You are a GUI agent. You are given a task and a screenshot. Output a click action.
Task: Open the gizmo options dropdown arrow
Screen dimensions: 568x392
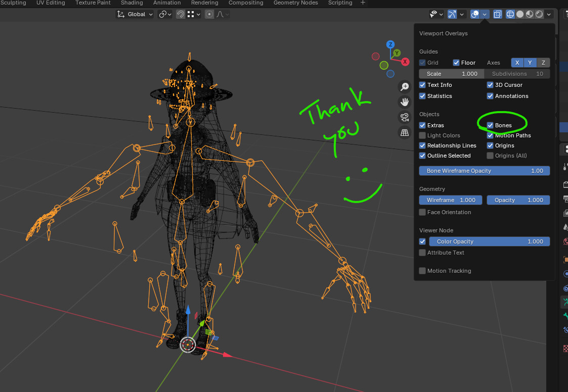462,14
